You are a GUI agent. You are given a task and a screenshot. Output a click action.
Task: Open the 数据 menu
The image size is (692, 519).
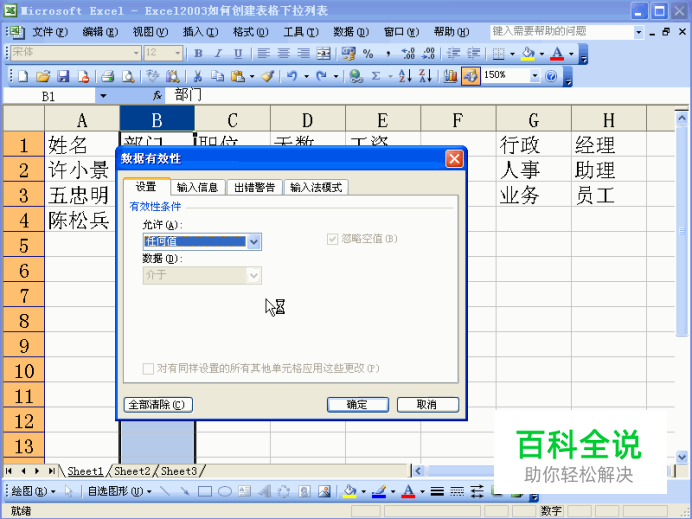351,32
